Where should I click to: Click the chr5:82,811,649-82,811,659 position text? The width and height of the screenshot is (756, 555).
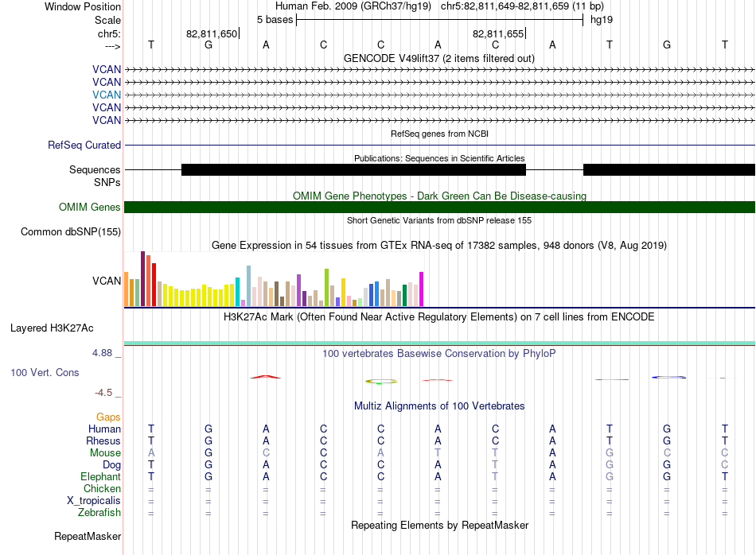tap(522, 6)
